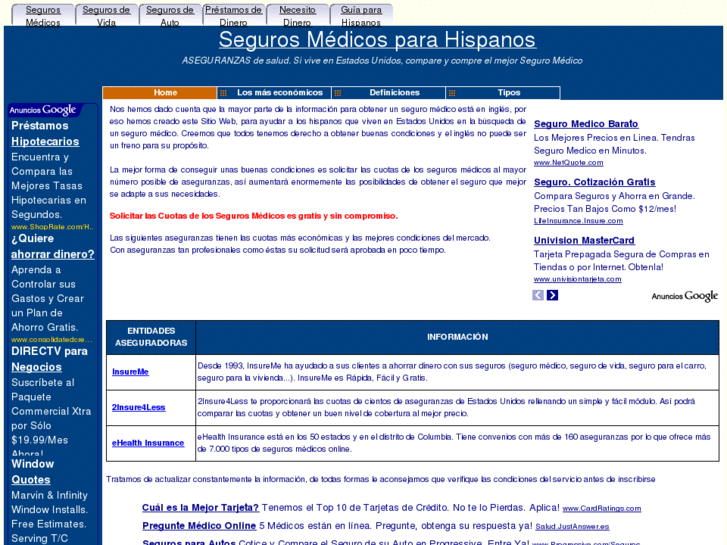The height and width of the screenshot is (545, 727).
Task: Visit the Salud.JustAnswer.es link
Action: click(572, 527)
